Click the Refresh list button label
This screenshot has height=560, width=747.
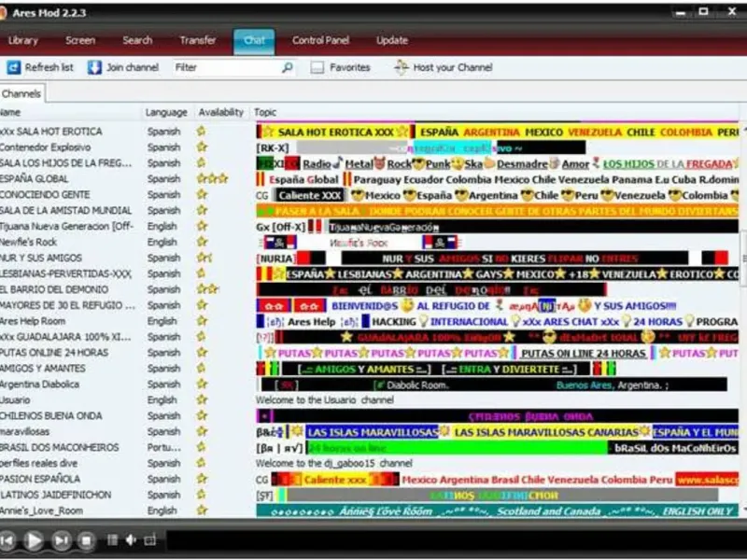(x=49, y=67)
